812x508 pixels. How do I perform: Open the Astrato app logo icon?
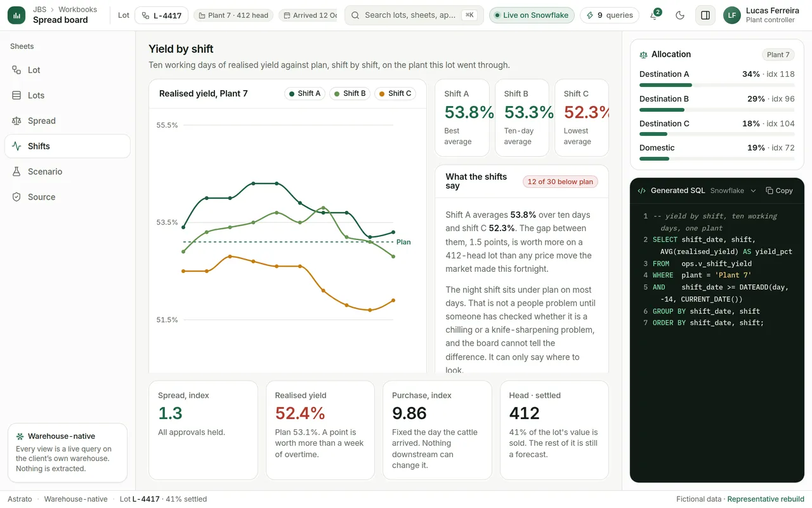click(16, 15)
